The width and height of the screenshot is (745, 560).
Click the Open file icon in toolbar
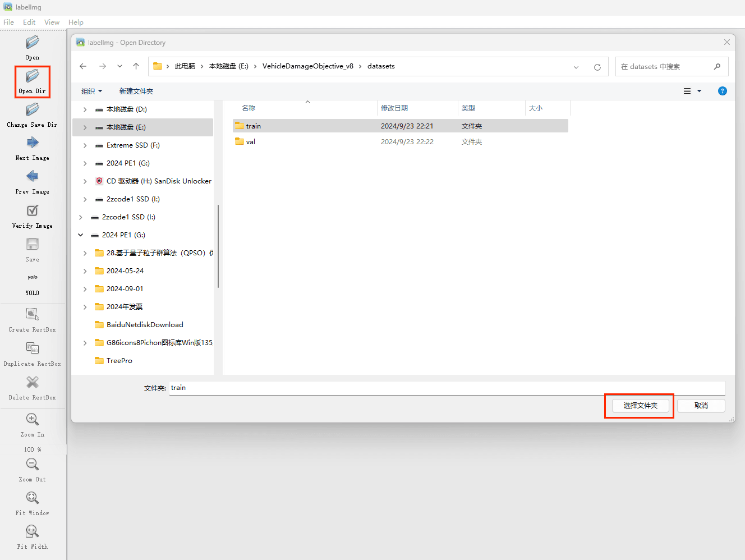pos(33,43)
